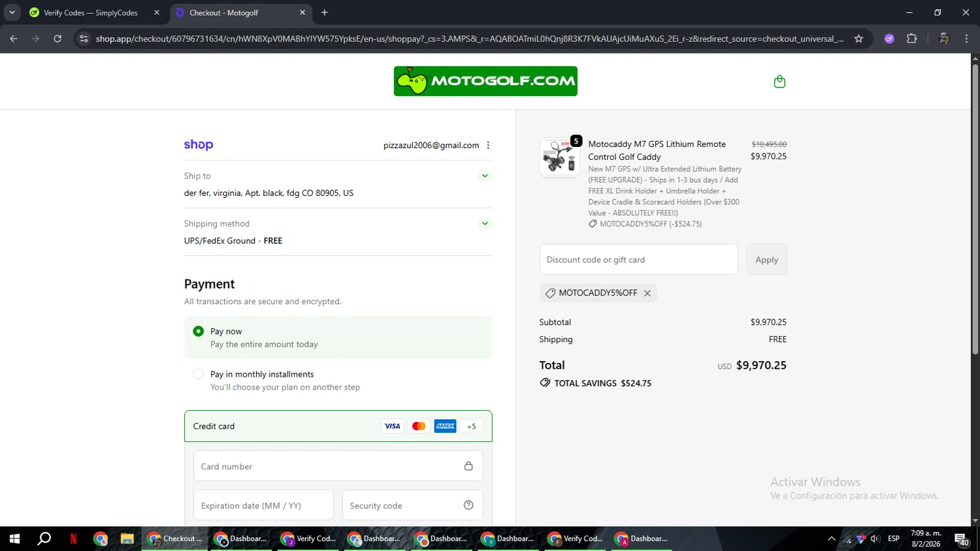Viewport: 980px width, 551px height.
Task: Close the Checkout - Motogolf tab
Action: [302, 12]
